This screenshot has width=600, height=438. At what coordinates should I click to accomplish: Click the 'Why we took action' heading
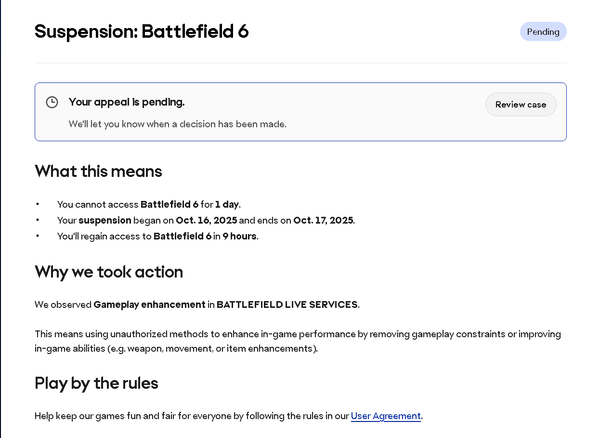pos(108,272)
